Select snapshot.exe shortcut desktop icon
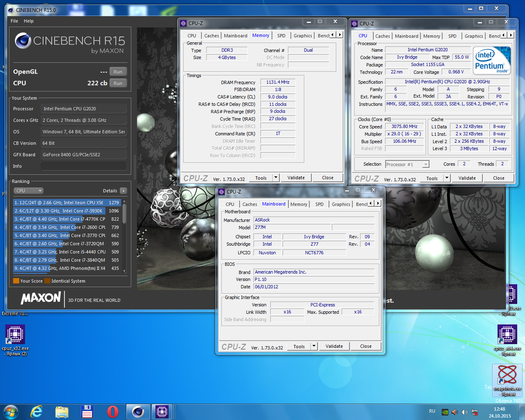The width and height of the screenshot is (525, 420). 507,381
